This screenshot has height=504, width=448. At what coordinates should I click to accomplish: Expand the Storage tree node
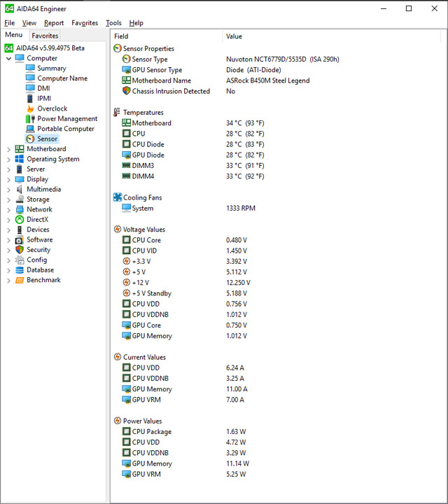pyautogui.click(x=8, y=199)
